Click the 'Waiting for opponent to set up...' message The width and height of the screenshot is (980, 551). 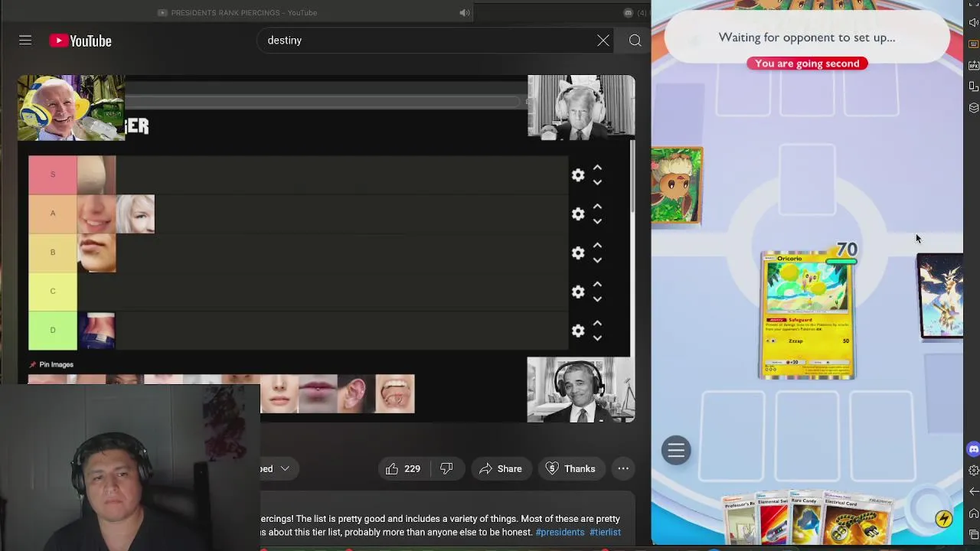point(807,37)
